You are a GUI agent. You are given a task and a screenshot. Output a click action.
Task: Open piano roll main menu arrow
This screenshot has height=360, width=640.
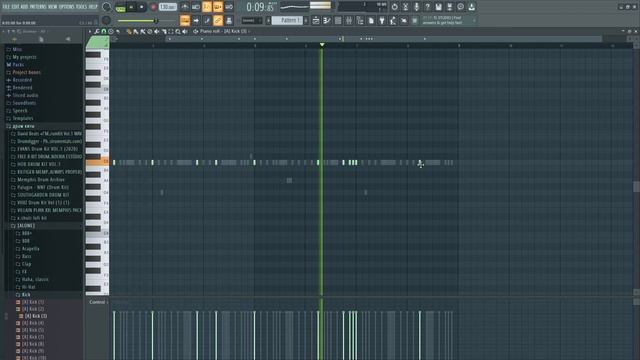click(x=90, y=31)
